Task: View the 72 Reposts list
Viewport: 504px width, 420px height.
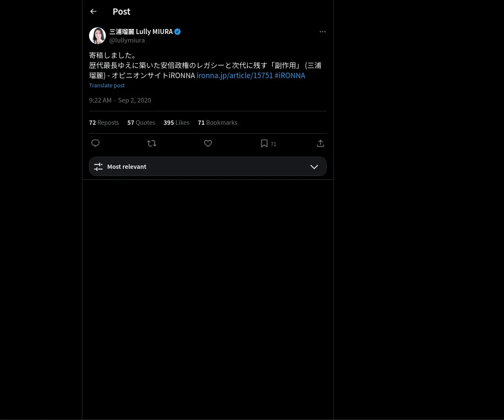Action: pos(104,123)
